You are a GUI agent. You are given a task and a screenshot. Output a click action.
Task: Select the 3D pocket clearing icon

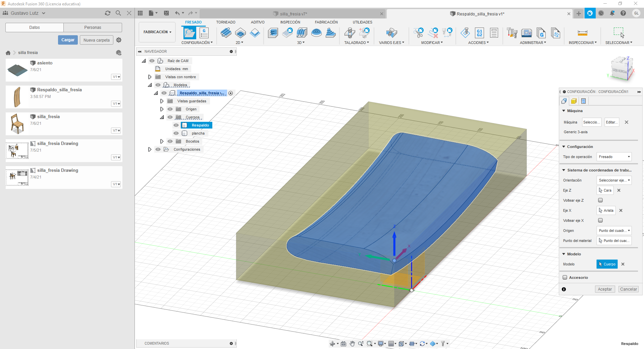click(x=287, y=33)
